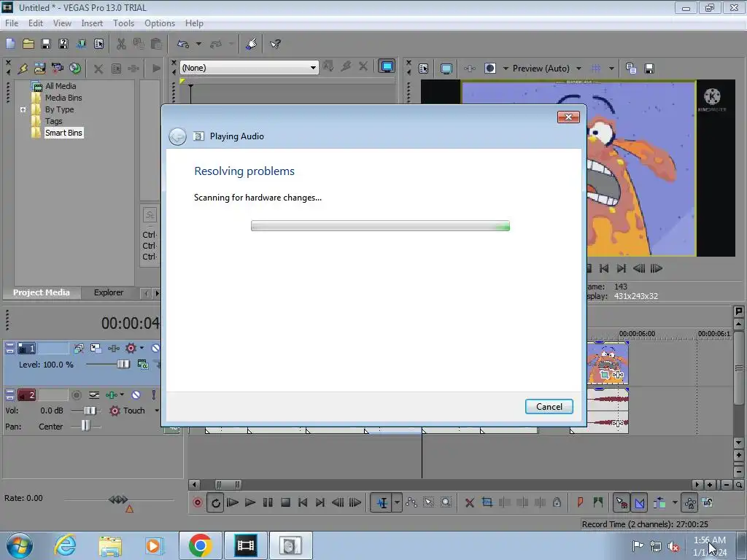The width and height of the screenshot is (747, 560).
Task: Click the Stop button in transport
Action: pos(285,502)
